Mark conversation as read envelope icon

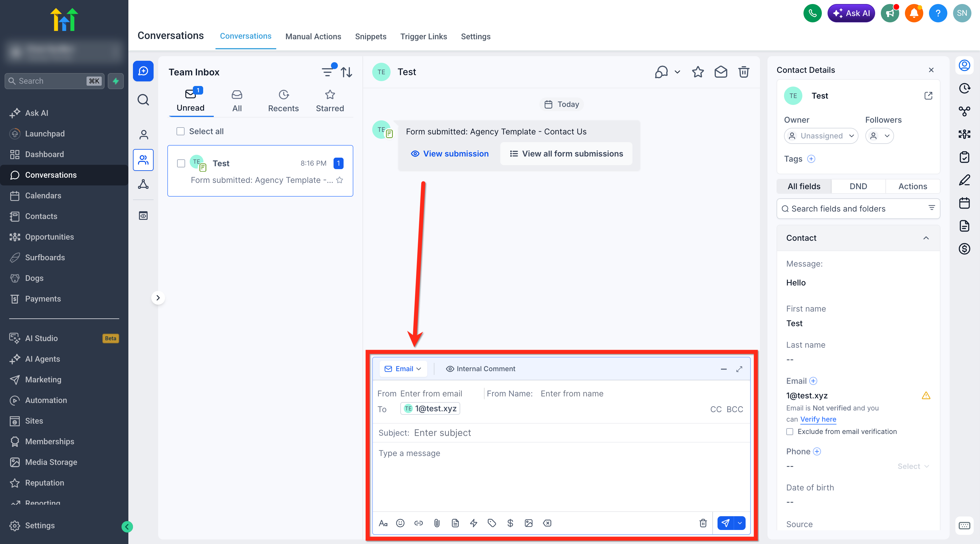point(721,72)
